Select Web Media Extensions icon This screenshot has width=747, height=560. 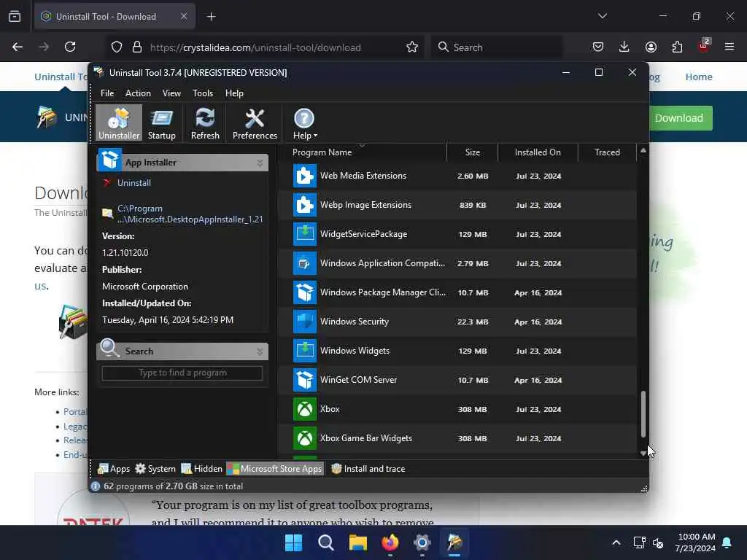[305, 176]
